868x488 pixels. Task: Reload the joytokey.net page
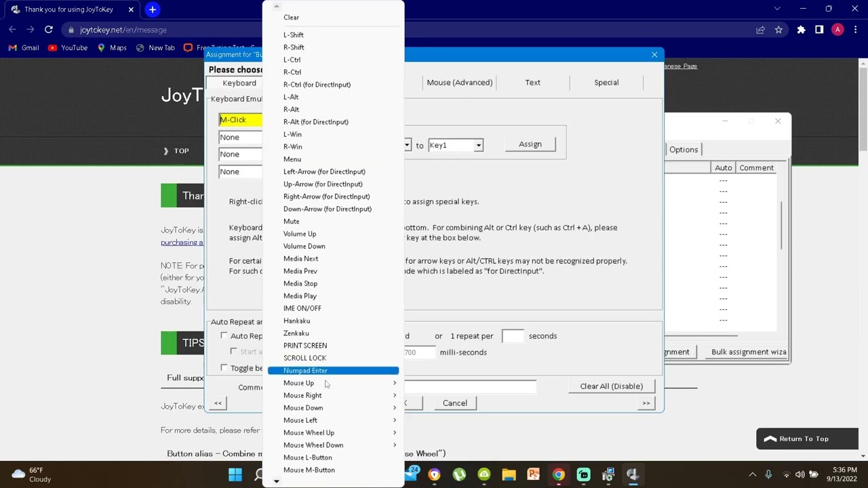tap(49, 30)
